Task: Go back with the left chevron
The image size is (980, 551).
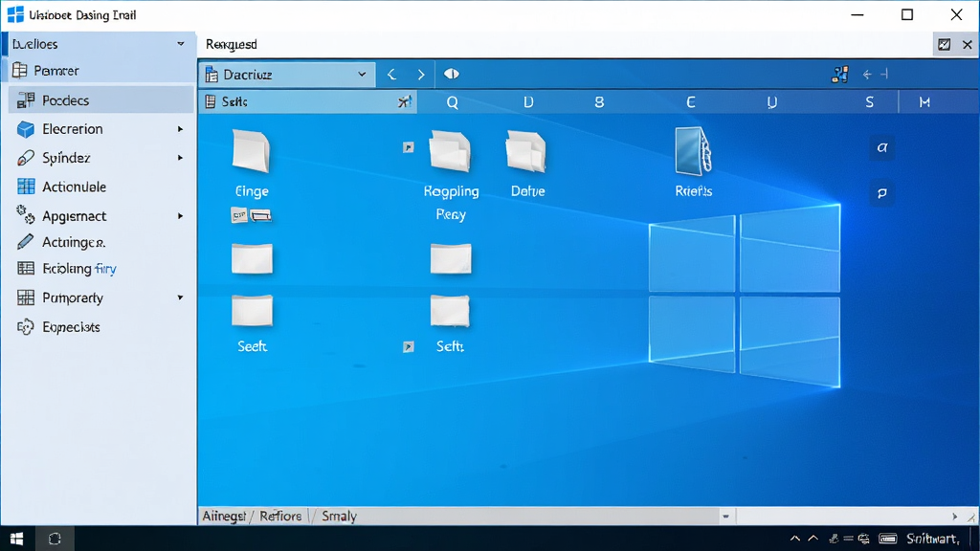Action: 391,75
